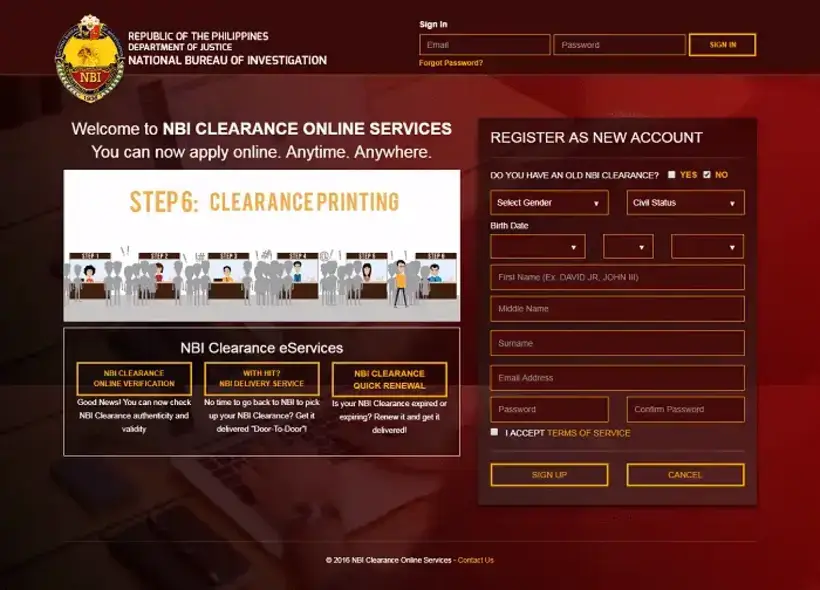Viewport: 820px width, 590px height.
Task: Open the middle Birth Date dropdown
Action: 628,246
